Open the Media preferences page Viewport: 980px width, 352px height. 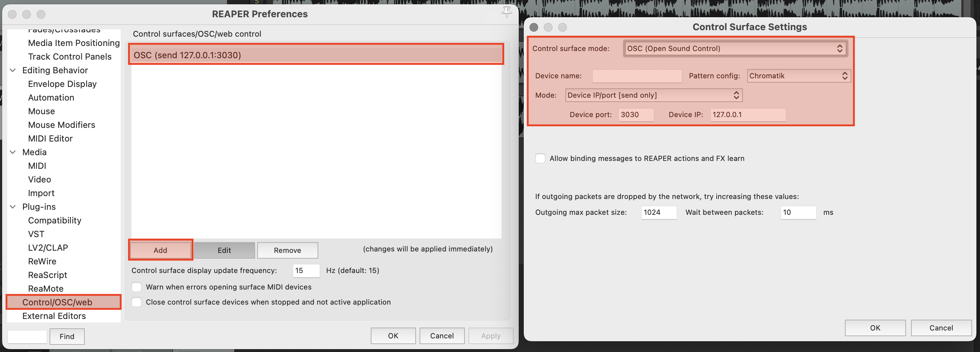(x=34, y=152)
